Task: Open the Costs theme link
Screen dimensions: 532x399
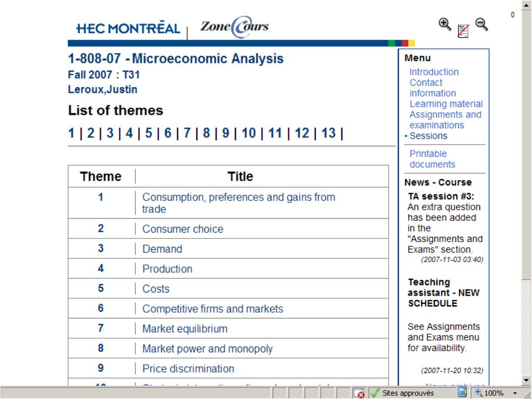Action: (x=156, y=289)
